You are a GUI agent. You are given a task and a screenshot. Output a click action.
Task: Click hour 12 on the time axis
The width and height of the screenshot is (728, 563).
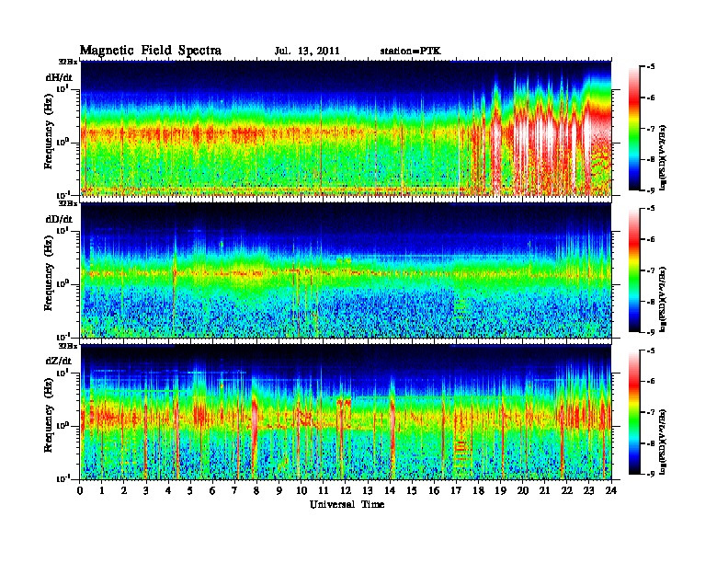click(x=346, y=491)
